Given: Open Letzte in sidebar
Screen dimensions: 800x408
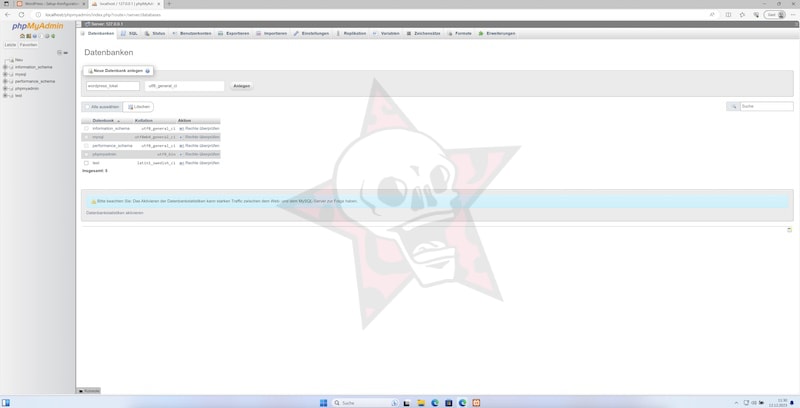Looking at the screenshot, I should click(x=10, y=45).
